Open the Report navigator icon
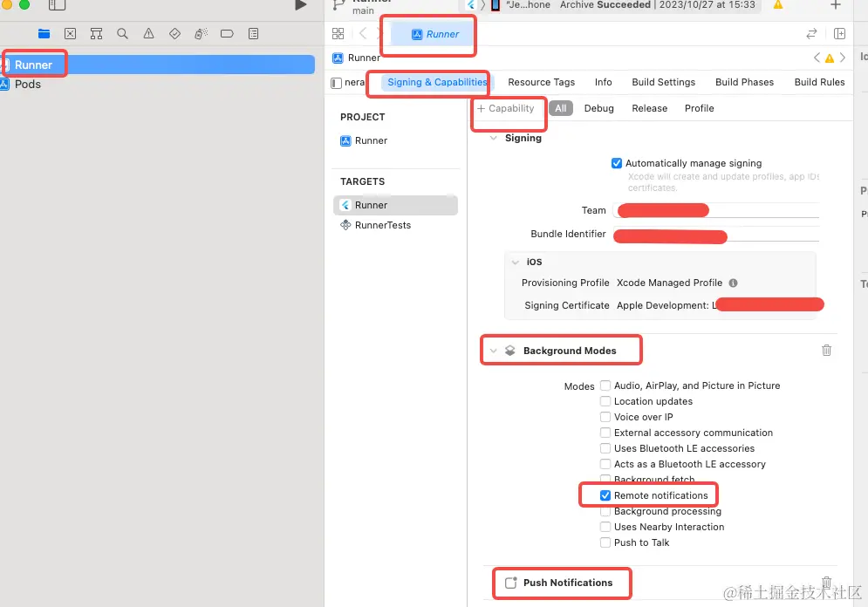 click(x=253, y=34)
